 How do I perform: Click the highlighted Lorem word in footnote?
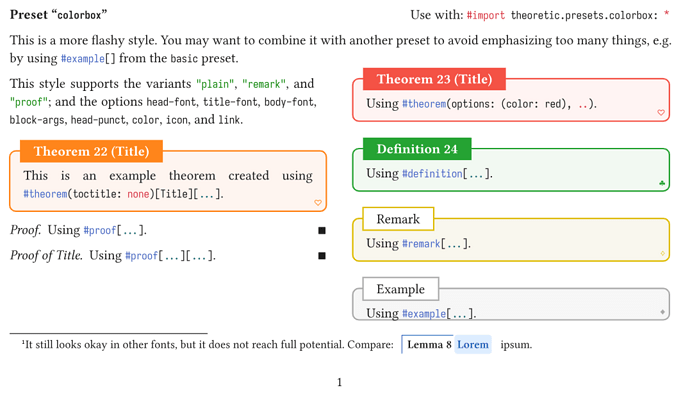(473, 345)
